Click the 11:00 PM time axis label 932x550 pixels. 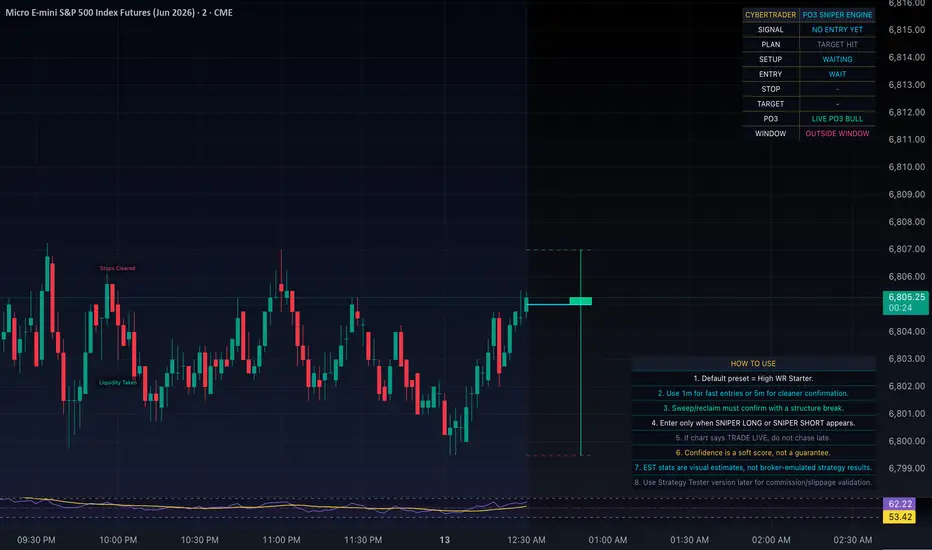point(281,540)
